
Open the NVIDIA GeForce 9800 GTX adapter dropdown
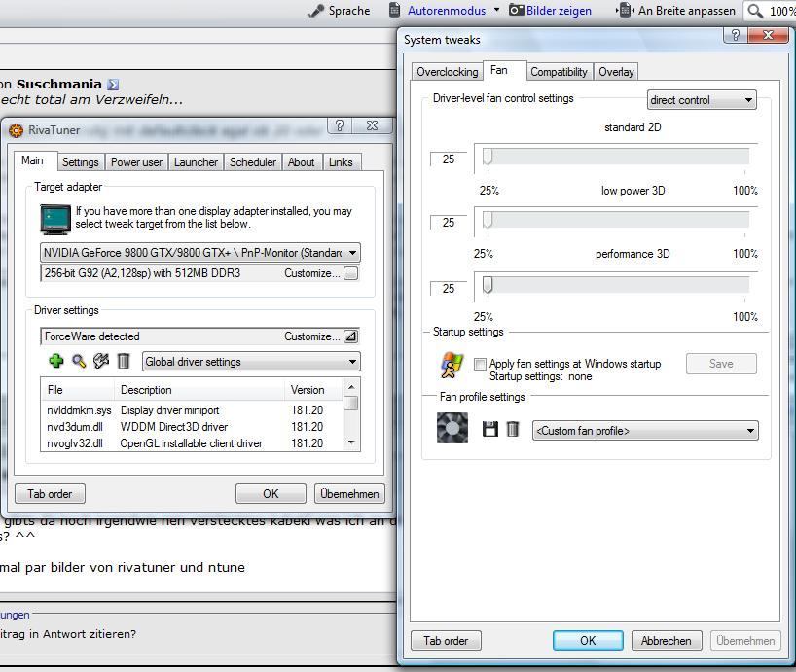[x=200, y=253]
